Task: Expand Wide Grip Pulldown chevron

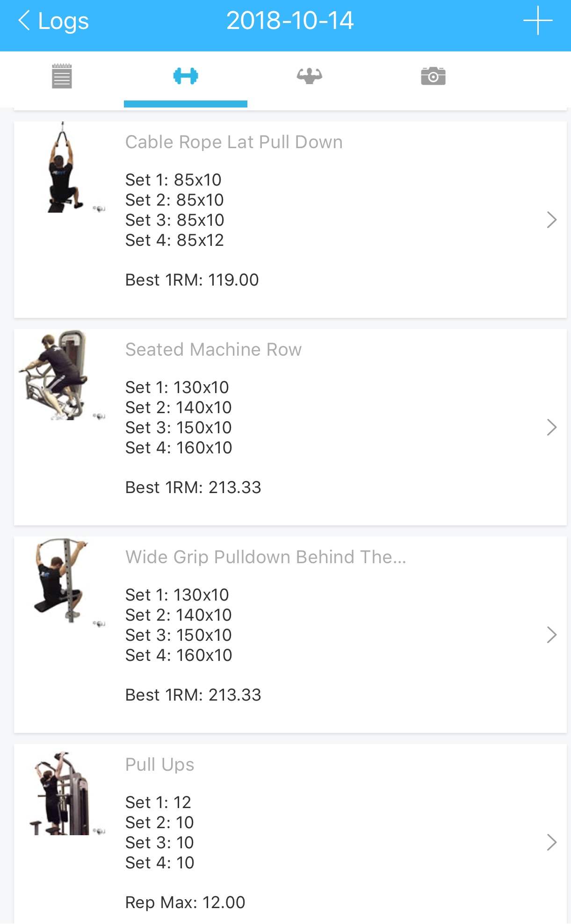Action: pyautogui.click(x=551, y=635)
